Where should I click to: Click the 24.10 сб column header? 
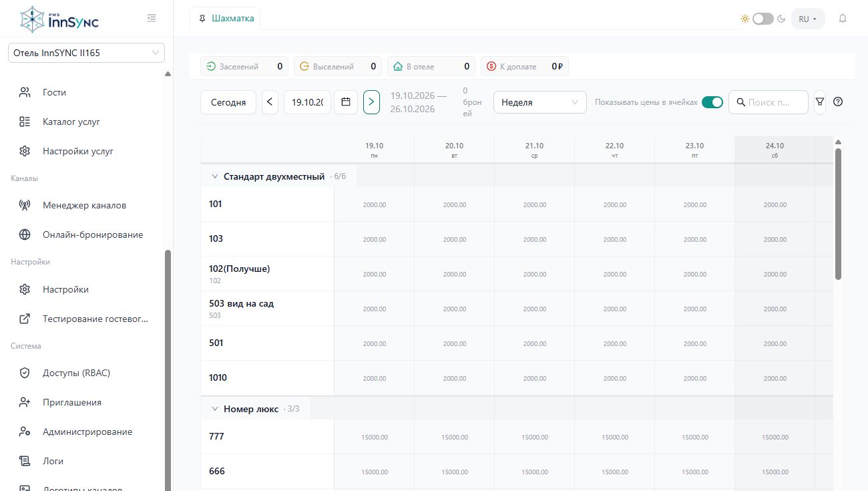point(775,150)
